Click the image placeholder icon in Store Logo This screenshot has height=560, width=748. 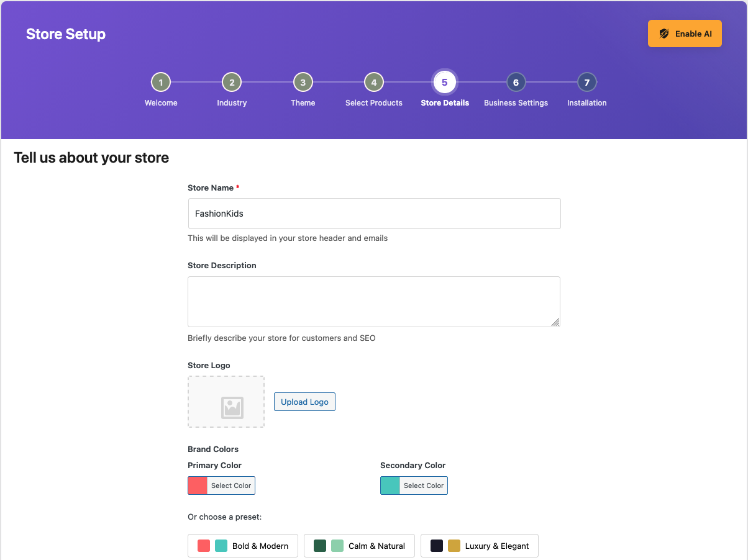[231, 407]
